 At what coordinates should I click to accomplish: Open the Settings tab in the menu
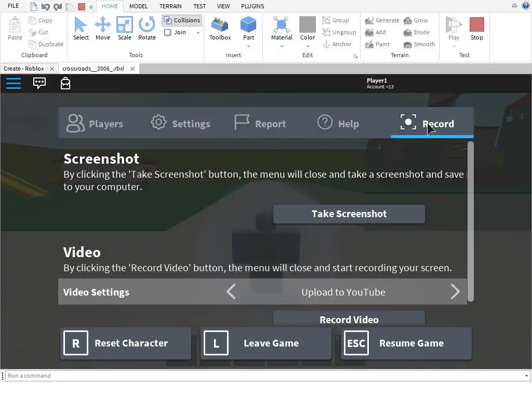pos(180,123)
